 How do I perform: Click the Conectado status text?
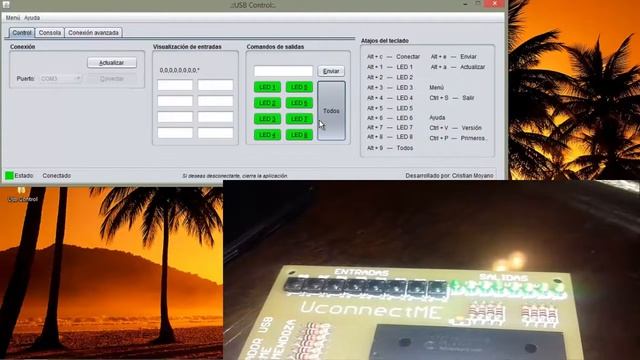coord(57,176)
